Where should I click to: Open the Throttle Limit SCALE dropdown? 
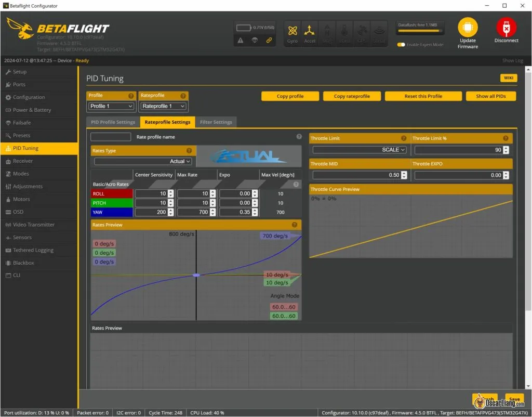click(360, 150)
